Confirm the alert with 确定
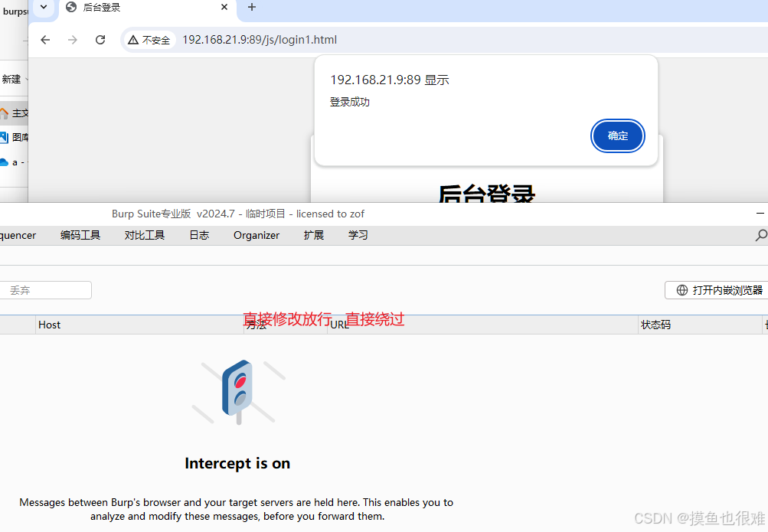 [618, 135]
